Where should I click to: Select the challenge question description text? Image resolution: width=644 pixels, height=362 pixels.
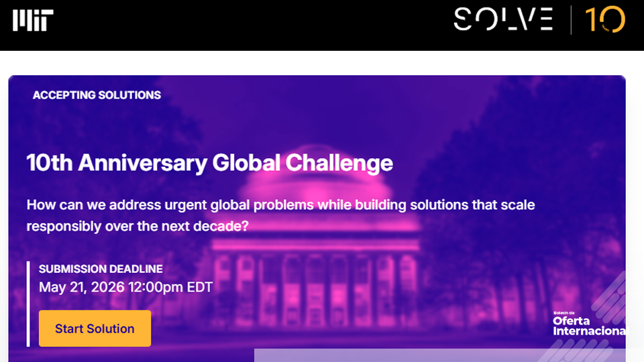pos(280,215)
